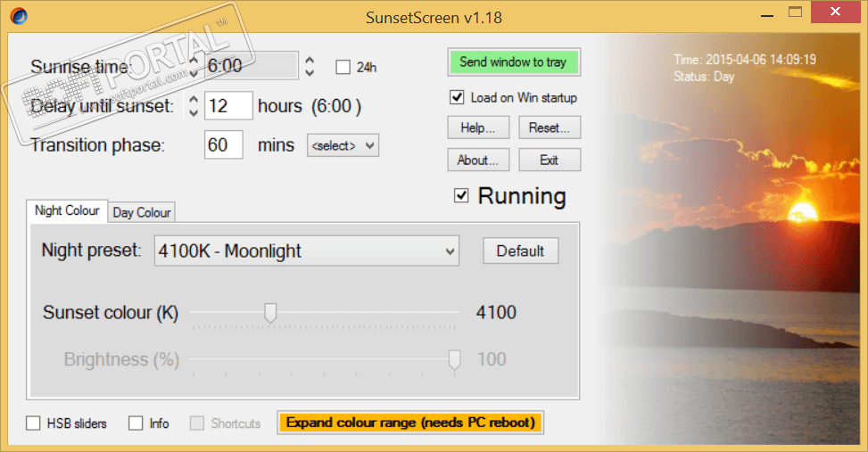868x452 pixels.
Task: Enable the 24h time format checkbox
Action: [x=343, y=68]
